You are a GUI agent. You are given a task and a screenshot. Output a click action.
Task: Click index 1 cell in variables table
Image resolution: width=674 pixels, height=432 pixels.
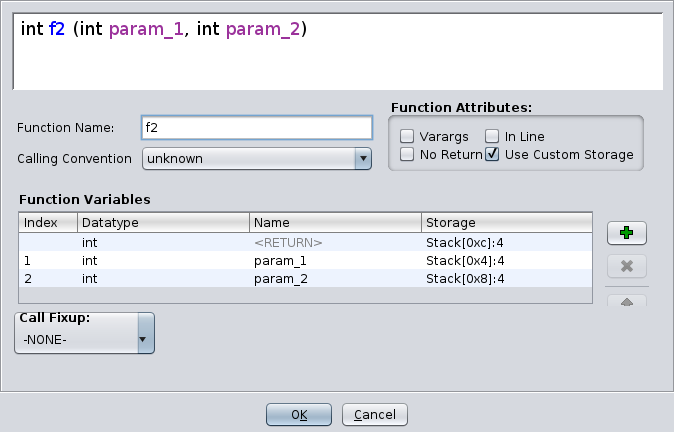pos(48,260)
